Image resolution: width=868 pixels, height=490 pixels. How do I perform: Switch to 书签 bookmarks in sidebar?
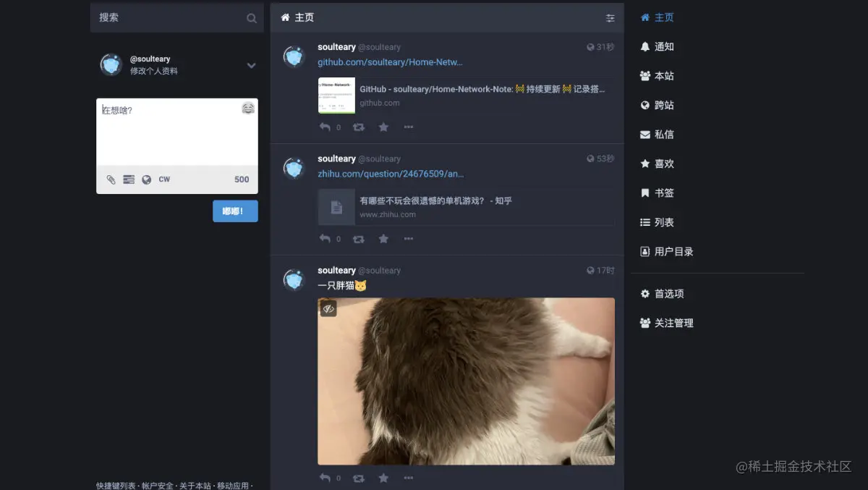[658, 193]
